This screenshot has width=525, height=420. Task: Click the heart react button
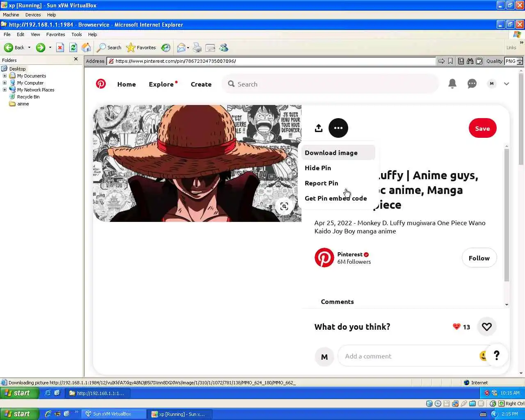pos(487,326)
